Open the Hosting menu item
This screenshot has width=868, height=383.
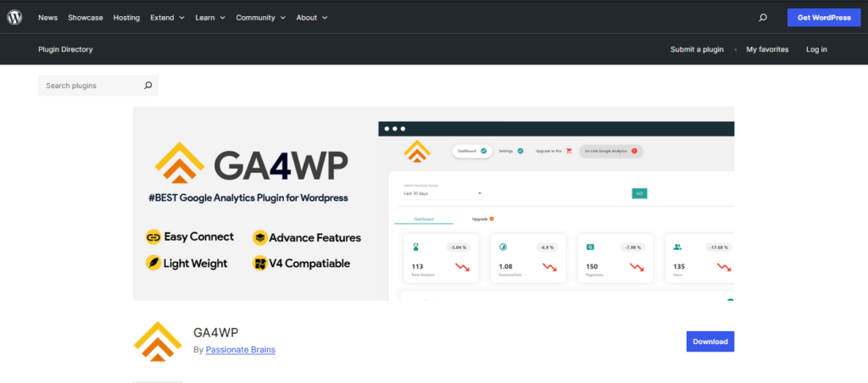point(126,18)
